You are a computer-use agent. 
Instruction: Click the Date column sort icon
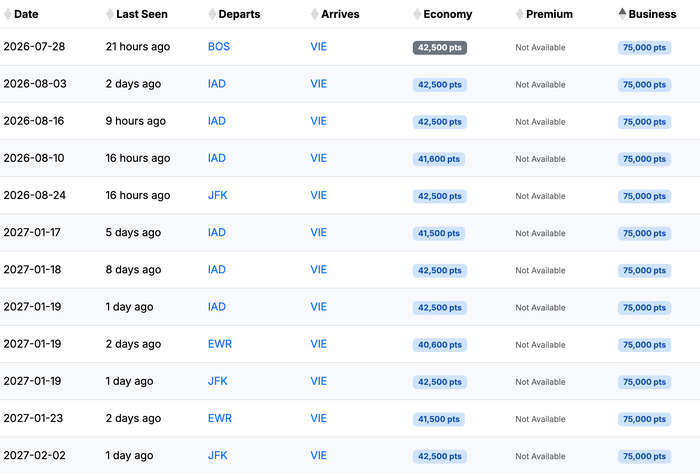coord(8,14)
